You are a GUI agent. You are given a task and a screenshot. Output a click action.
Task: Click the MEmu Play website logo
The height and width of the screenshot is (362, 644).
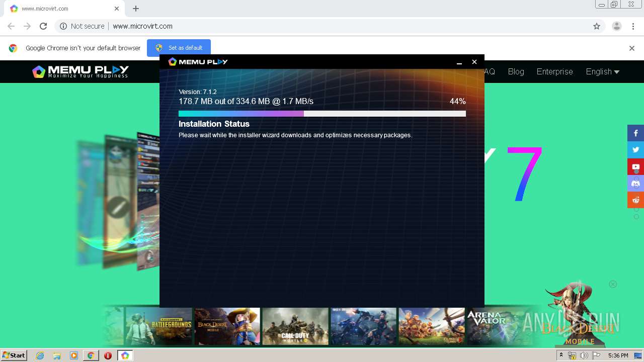[x=80, y=71]
